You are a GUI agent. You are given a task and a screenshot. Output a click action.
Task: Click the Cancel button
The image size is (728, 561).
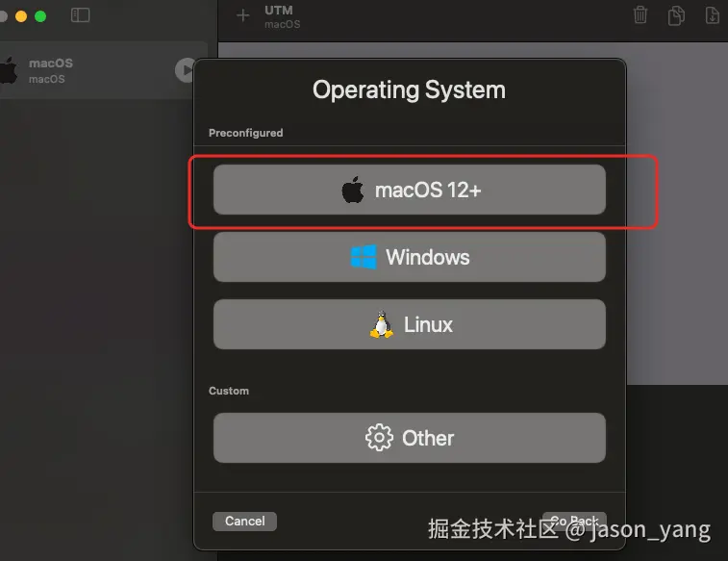(x=244, y=521)
